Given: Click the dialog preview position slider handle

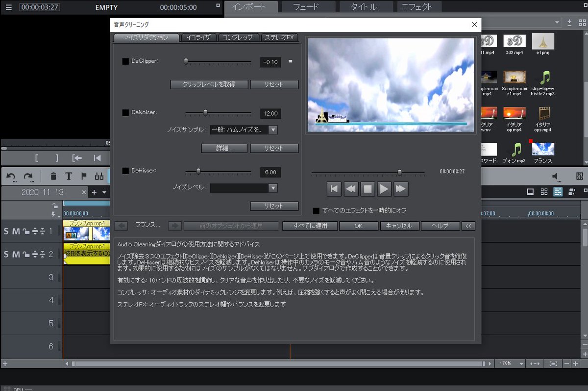Looking at the screenshot, I should pyautogui.click(x=400, y=172).
